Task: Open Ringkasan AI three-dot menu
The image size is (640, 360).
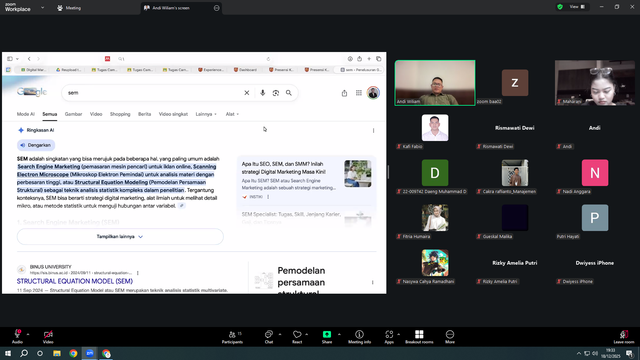Action: (x=373, y=131)
